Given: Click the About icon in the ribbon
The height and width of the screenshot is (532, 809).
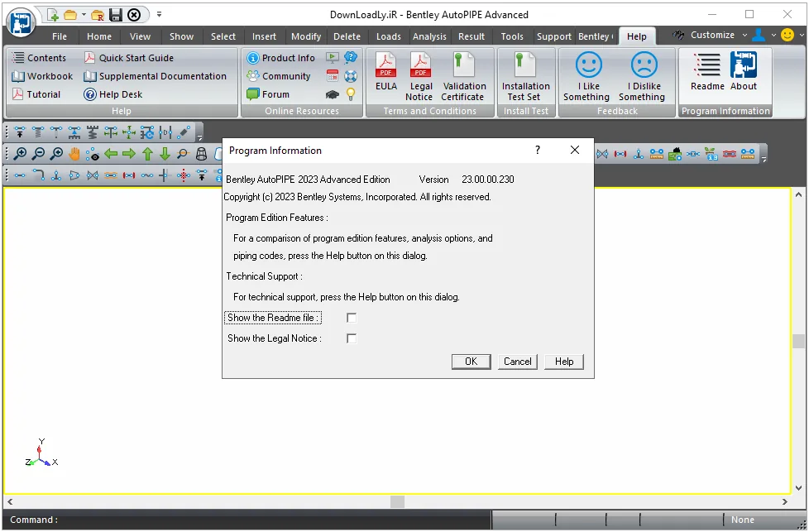Looking at the screenshot, I should click(x=744, y=72).
